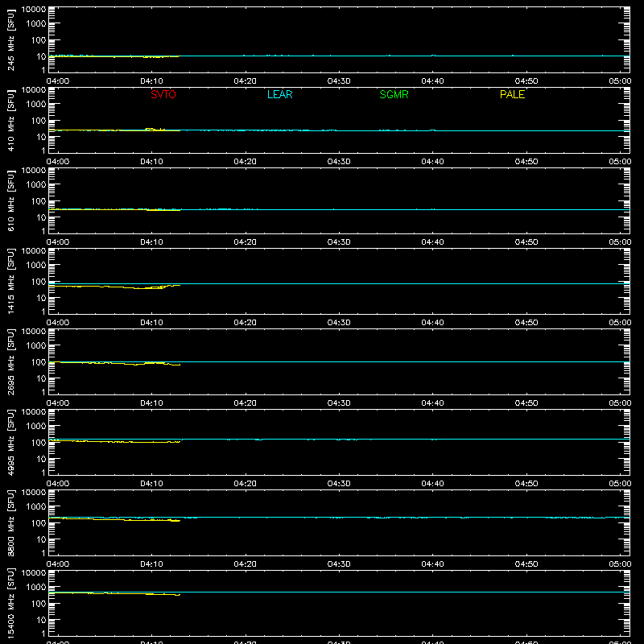Viewport: 644px width, 644px height.
Task: Click the yellow PALE trace in 4995 MHz plot
Action: tap(114, 441)
